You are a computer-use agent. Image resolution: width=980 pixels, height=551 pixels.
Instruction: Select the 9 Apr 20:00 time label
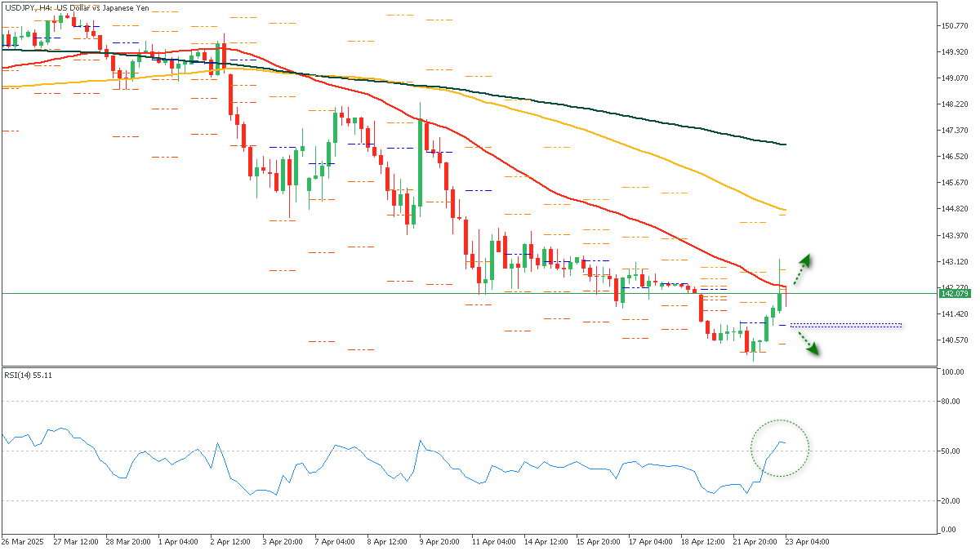[440, 542]
